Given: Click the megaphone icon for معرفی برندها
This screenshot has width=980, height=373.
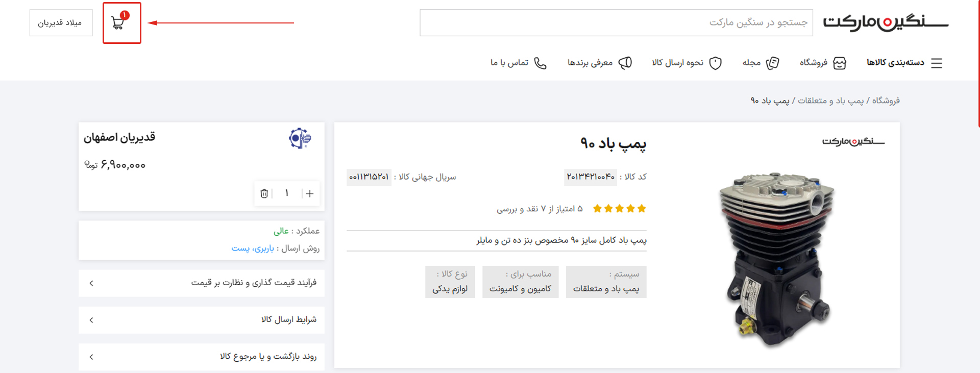Looking at the screenshot, I should tap(625, 63).
